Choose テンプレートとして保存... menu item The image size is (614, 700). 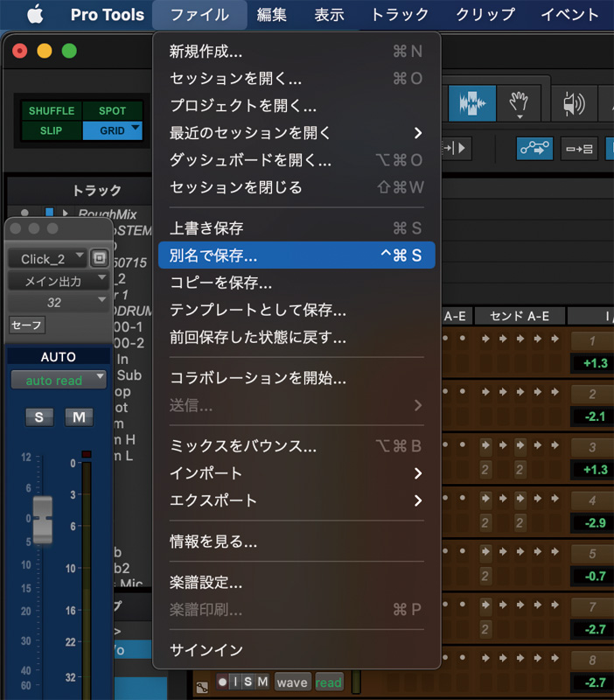click(x=297, y=310)
